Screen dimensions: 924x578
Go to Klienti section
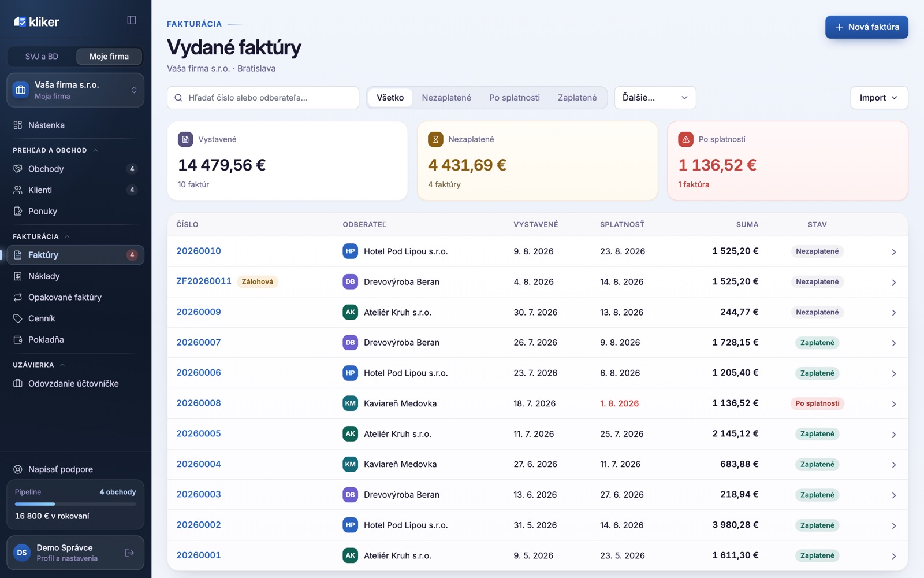75,190
